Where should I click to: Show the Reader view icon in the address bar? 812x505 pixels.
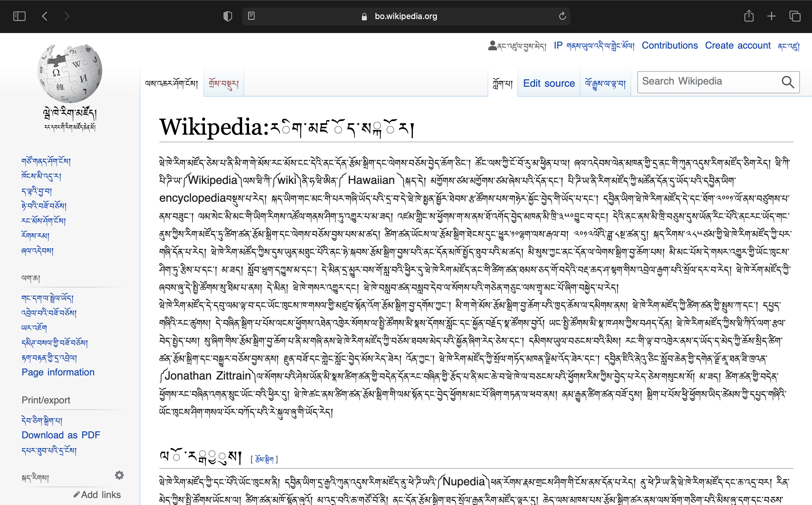pyautogui.click(x=251, y=16)
